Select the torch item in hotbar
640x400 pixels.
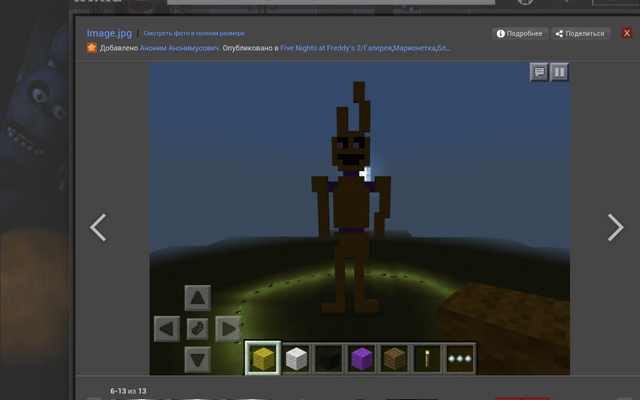[x=427, y=359]
